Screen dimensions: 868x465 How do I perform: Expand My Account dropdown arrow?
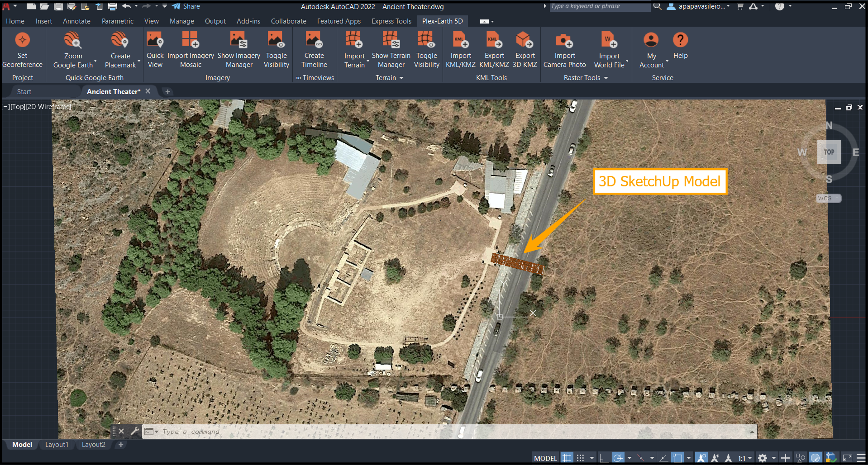point(667,61)
